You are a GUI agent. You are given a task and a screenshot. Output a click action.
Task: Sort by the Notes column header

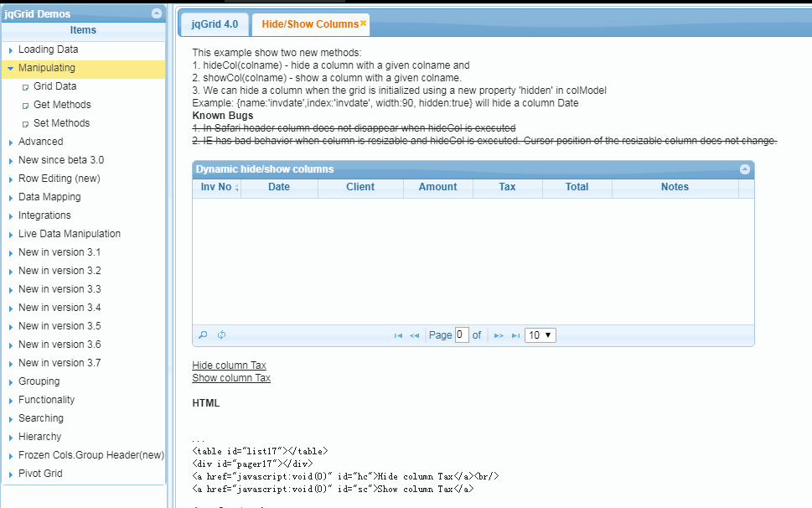[675, 187]
